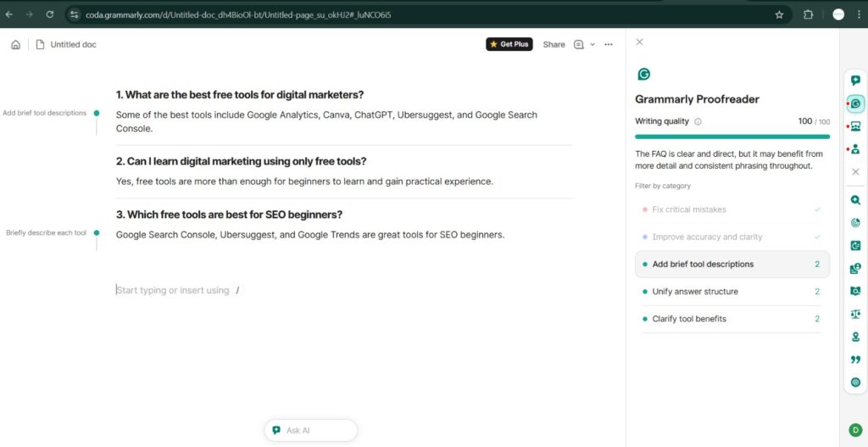This screenshot has height=447, width=868.
Task: Select the Add brief tool descriptions filter
Action: pos(732,264)
